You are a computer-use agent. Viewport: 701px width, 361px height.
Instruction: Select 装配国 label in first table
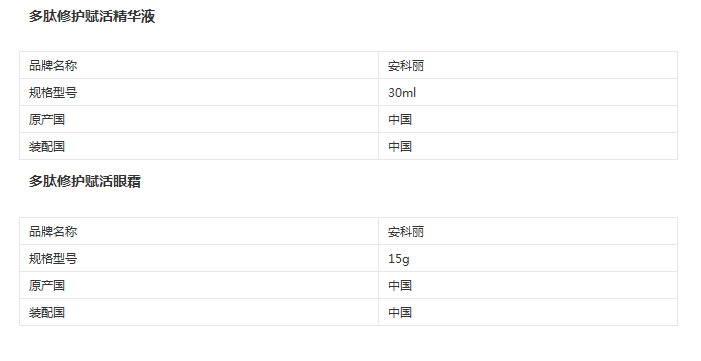(x=47, y=146)
